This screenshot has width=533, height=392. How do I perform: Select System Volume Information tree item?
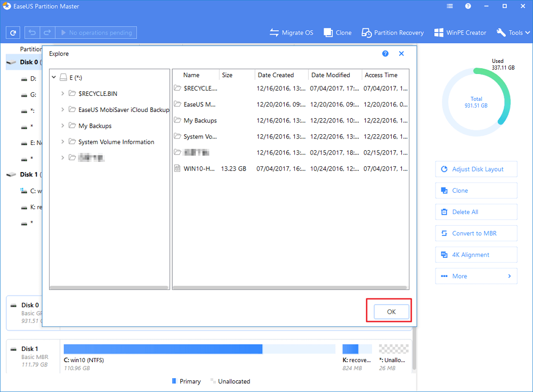coord(111,142)
